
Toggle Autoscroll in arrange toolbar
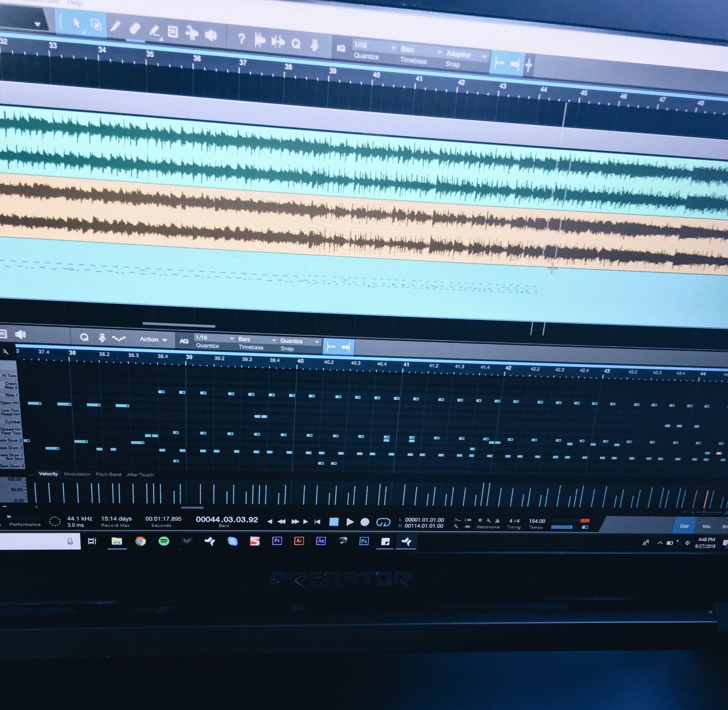tap(515, 64)
